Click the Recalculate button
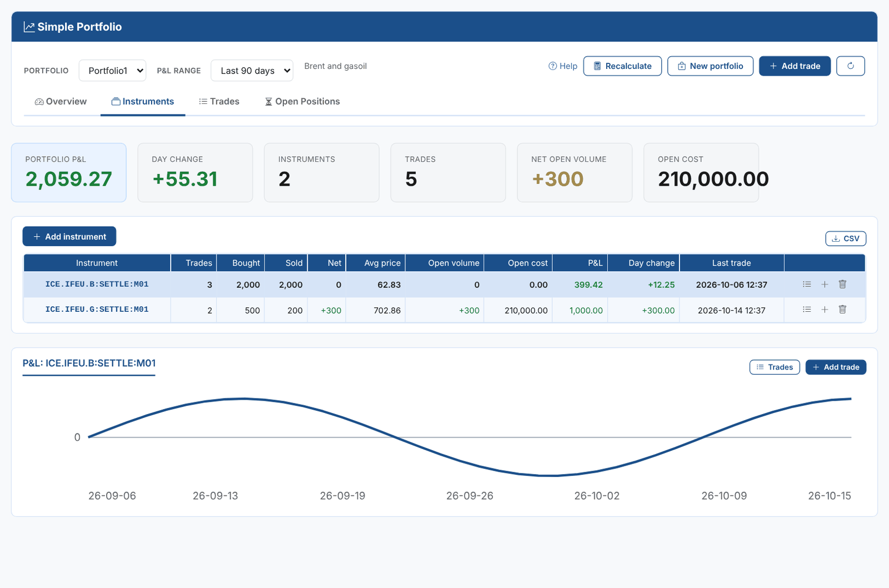Viewport: 889px width, 588px height. point(622,66)
